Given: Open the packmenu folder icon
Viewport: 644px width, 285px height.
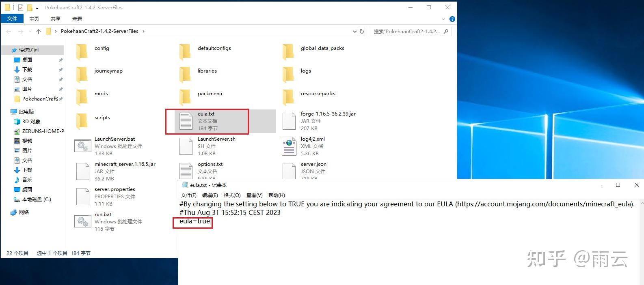Looking at the screenshot, I should click(x=185, y=97).
